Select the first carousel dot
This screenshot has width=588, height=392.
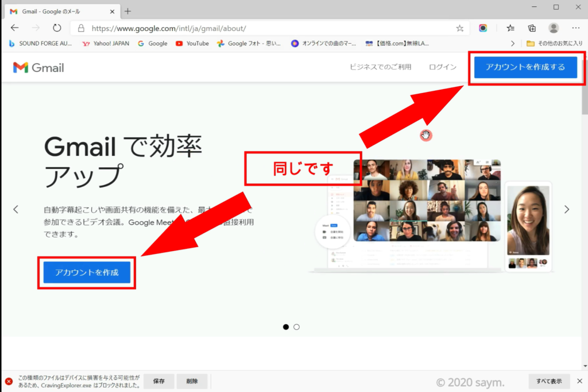286,327
